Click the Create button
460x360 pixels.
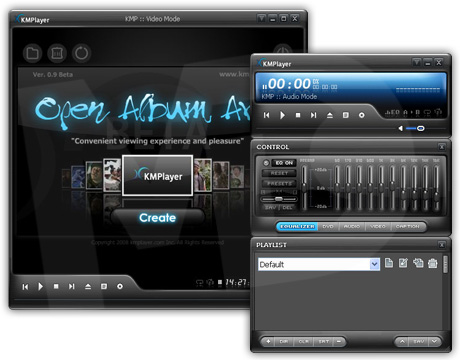157,218
